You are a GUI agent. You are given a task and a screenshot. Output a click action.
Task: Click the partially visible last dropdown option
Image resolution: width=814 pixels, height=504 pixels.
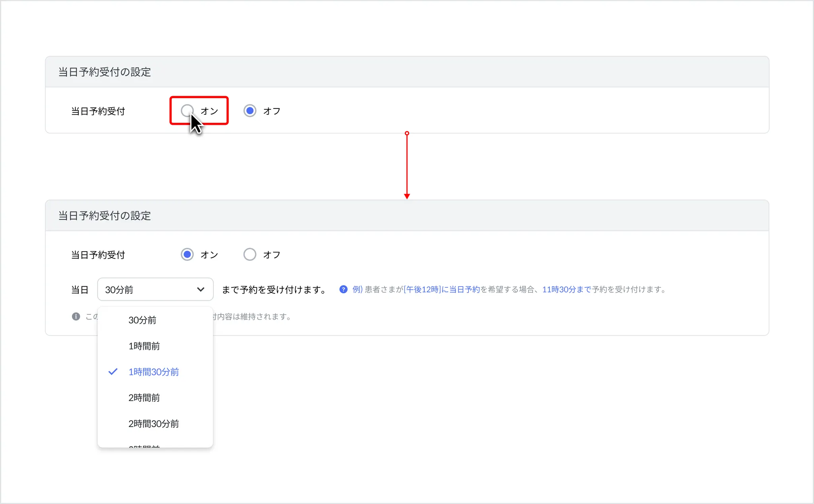[x=144, y=445]
